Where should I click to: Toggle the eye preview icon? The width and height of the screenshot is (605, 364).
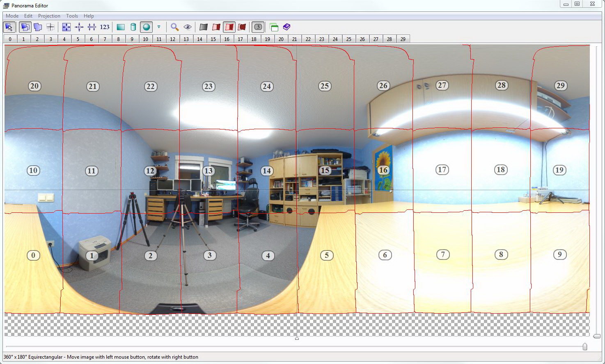pyautogui.click(x=188, y=27)
